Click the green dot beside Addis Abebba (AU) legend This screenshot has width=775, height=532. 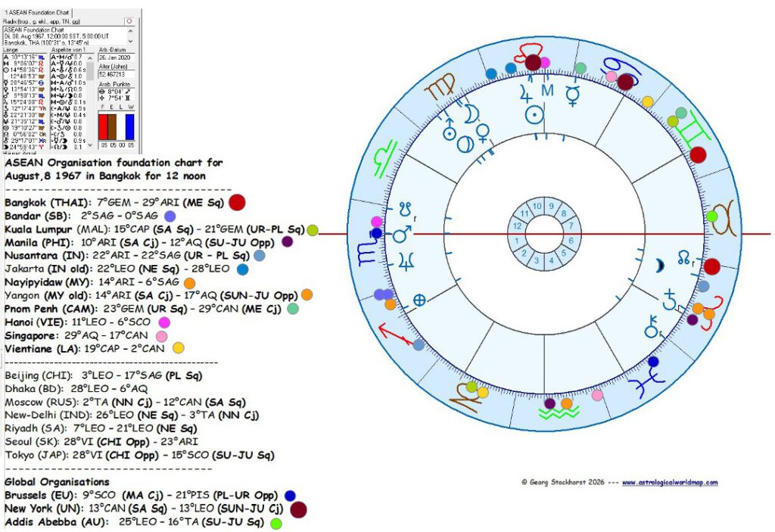pos(276,523)
